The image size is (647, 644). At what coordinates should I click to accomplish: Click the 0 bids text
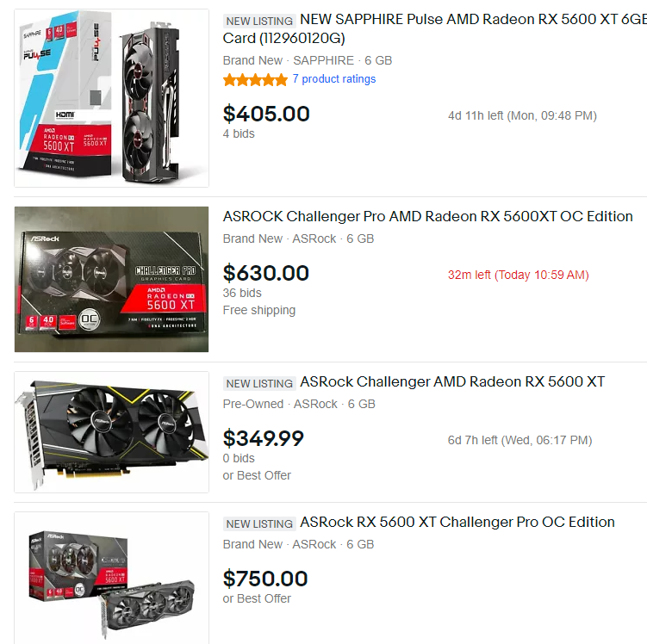(239, 458)
